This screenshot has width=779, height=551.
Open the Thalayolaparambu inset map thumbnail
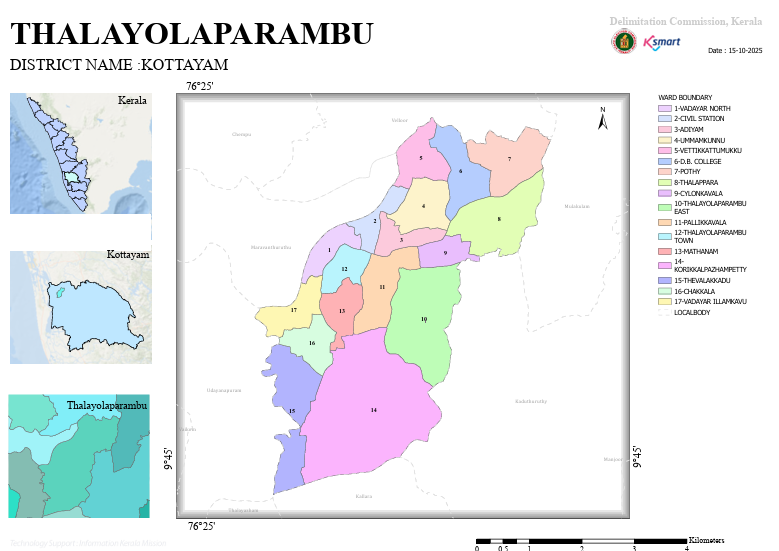tap(79, 456)
